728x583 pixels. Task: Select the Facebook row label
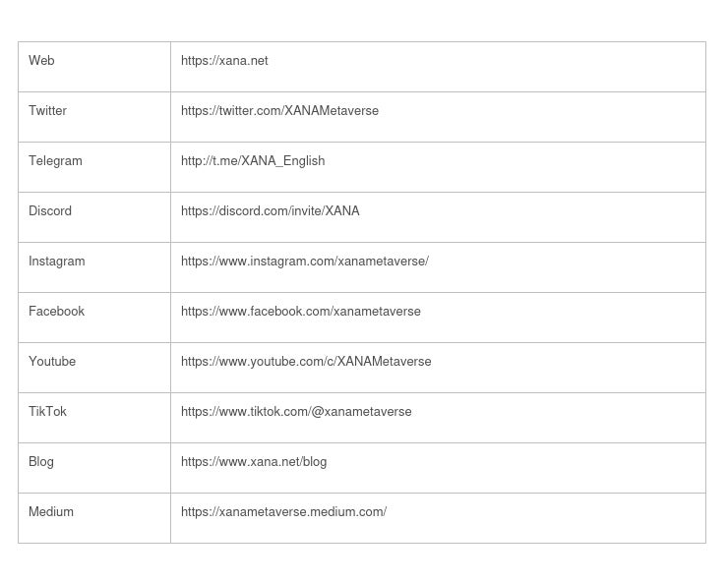(56, 312)
